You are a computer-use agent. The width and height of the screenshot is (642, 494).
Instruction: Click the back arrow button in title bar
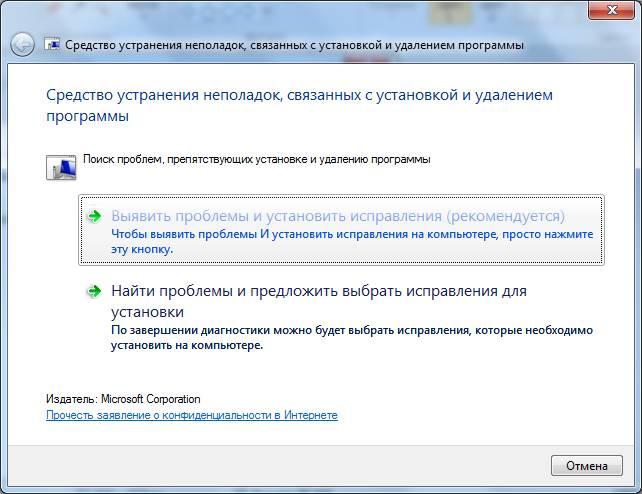click(x=22, y=45)
